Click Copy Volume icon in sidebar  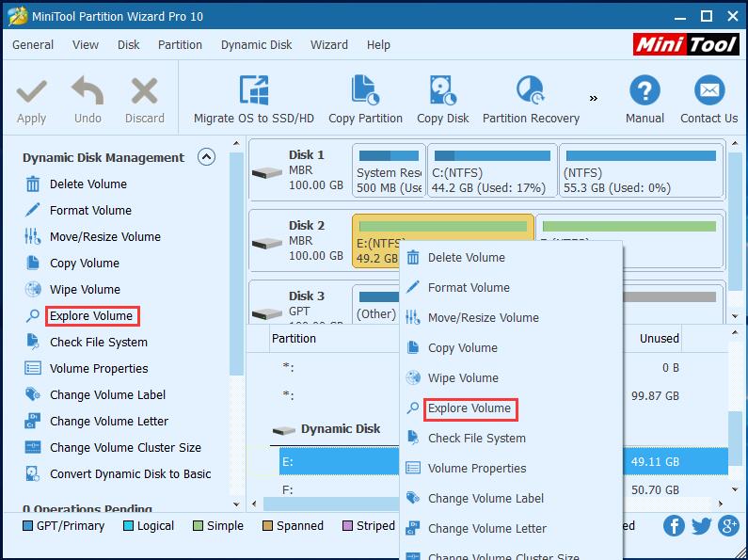click(32, 263)
